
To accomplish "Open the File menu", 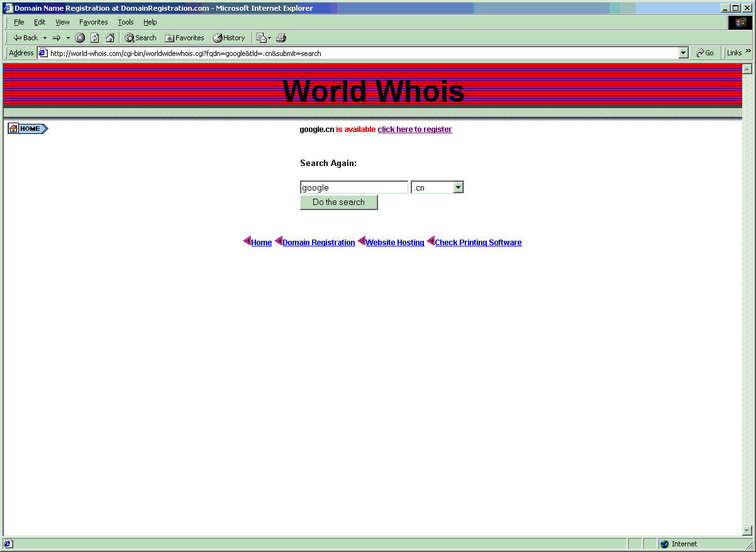I will click(x=19, y=22).
